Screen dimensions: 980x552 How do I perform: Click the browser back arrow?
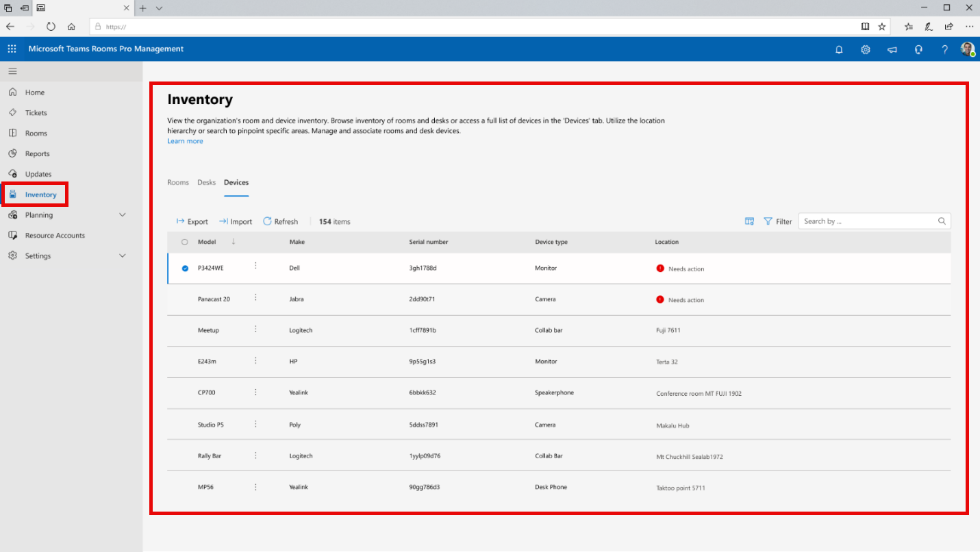click(x=10, y=27)
